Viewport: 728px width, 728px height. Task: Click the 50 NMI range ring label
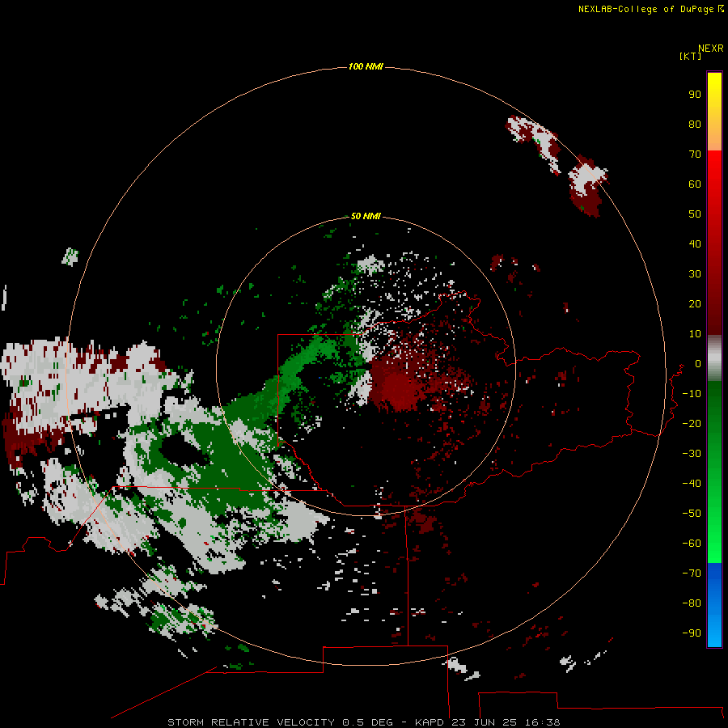pyautogui.click(x=366, y=216)
